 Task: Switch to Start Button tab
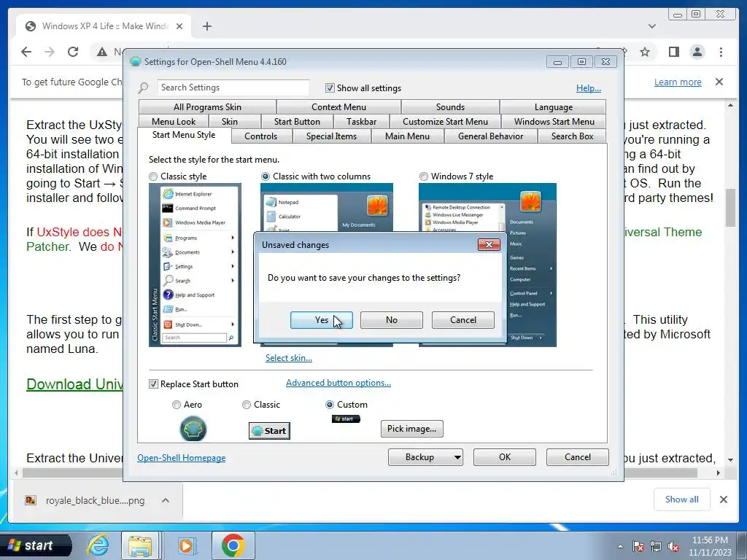pyautogui.click(x=297, y=122)
